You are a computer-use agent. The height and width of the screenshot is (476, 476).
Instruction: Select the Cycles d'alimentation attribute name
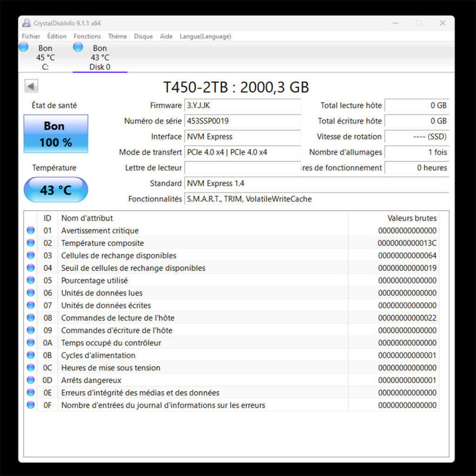[98, 355]
